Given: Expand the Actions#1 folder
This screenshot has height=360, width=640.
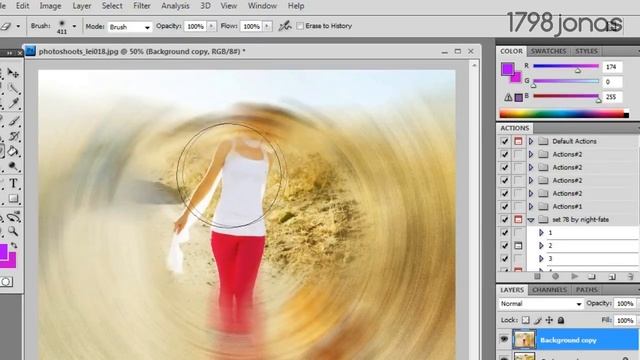Looking at the screenshot, I should coord(531,207).
